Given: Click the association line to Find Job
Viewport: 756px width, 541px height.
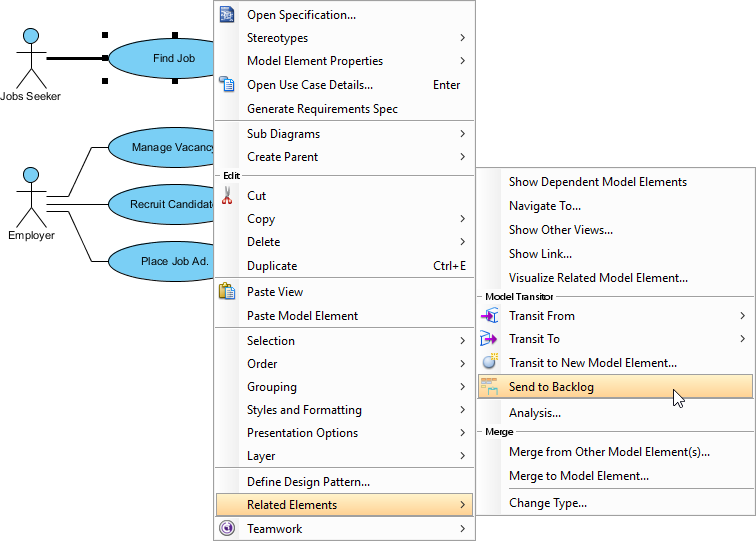Looking at the screenshot, I should (x=75, y=58).
